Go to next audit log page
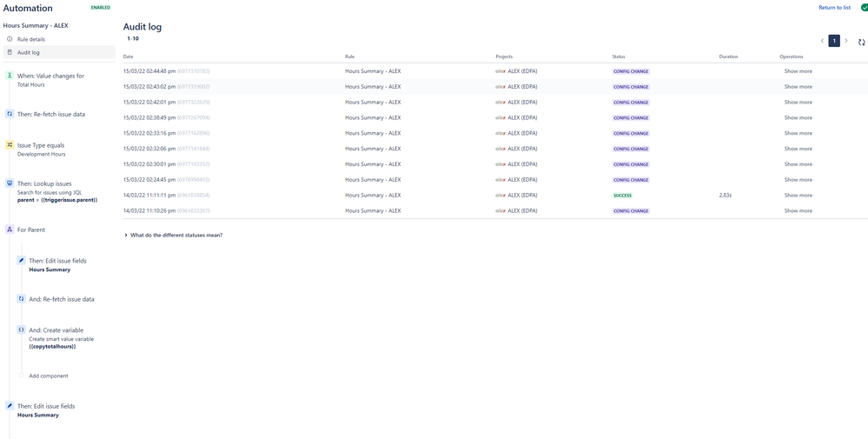Viewport: 868px width, 439px height. click(x=846, y=41)
